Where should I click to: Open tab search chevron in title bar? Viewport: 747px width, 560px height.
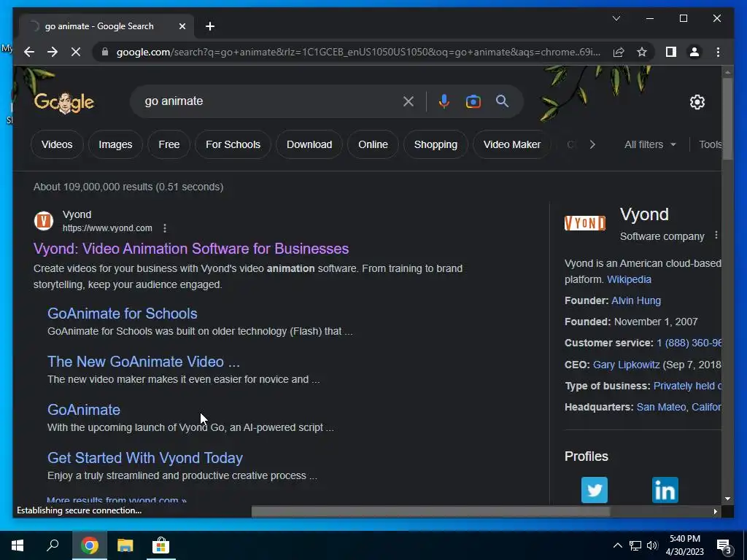pos(616,18)
